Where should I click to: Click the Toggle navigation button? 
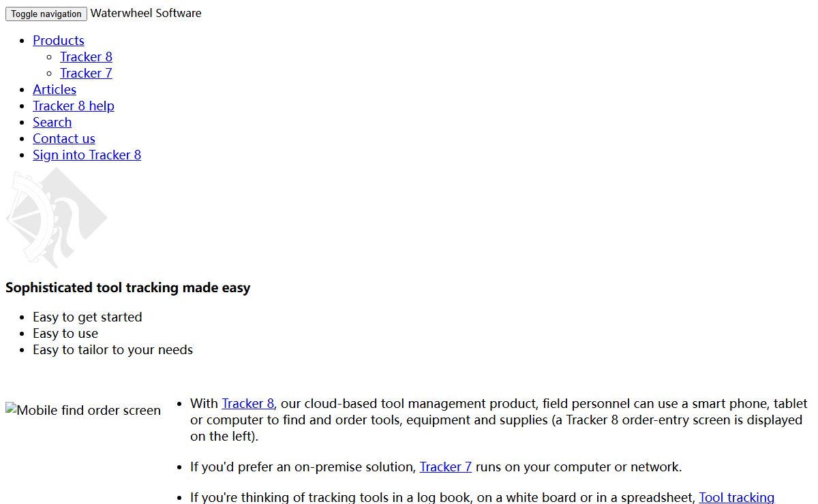pyautogui.click(x=46, y=14)
